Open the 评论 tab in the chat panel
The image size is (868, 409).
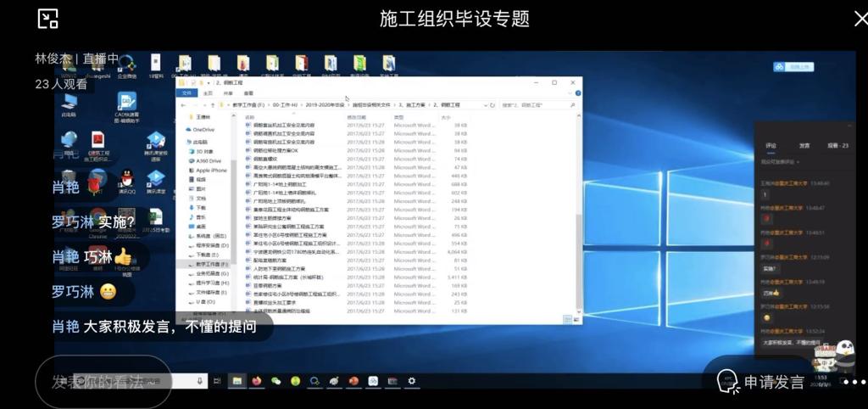pos(771,146)
